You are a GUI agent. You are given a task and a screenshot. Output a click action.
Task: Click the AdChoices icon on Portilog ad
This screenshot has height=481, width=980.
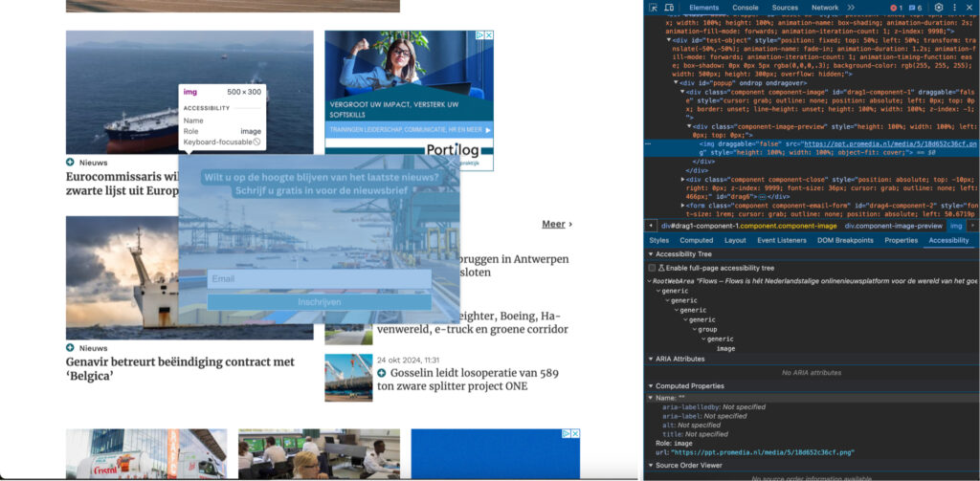pyautogui.click(x=479, y=35)
